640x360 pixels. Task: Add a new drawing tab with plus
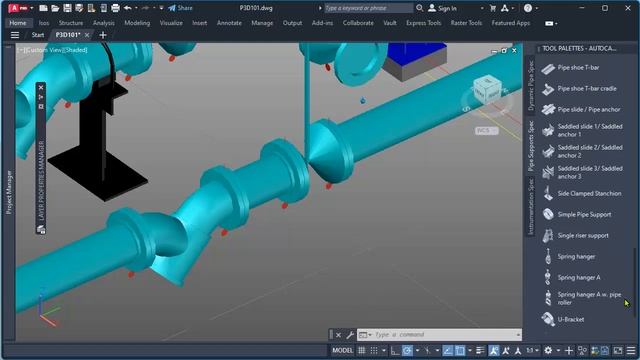[103, 35]
